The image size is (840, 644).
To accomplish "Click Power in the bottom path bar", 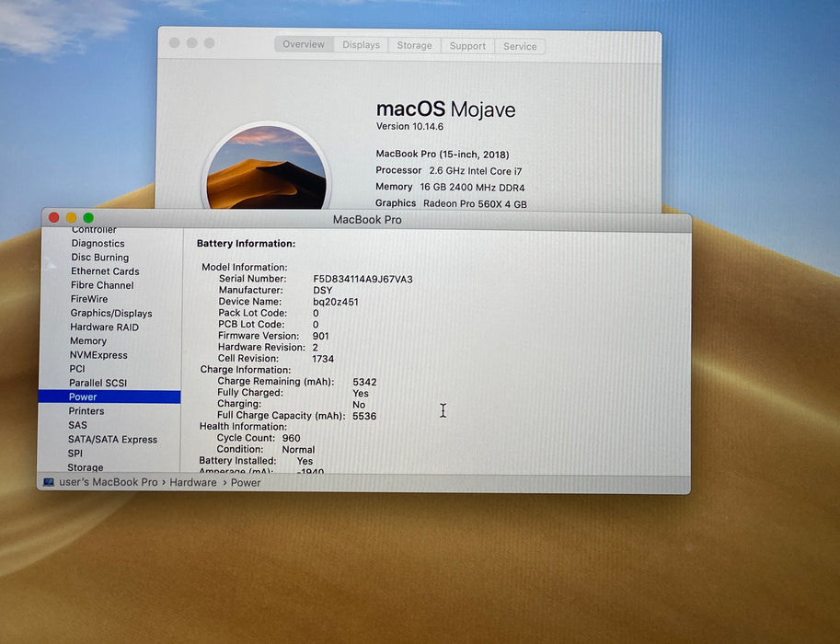I will pyautogui.click(x=246, y=482).
